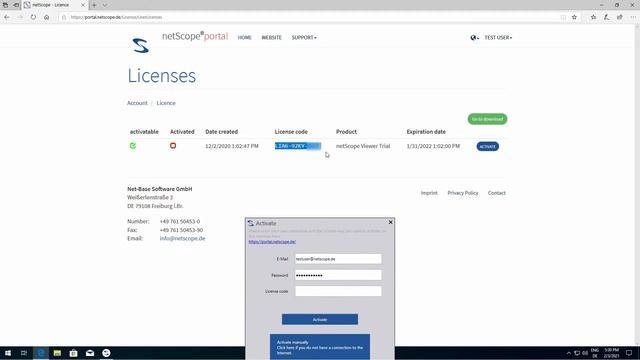640x360 pixels.
Task: Click the green activatable check icon
Action: (x=133, y=146)
